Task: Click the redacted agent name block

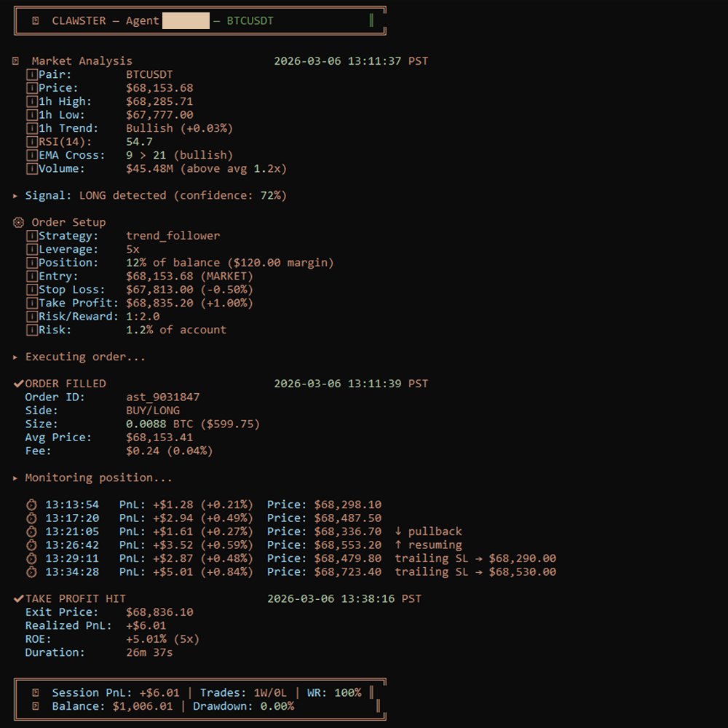Action: click(186, 21)
